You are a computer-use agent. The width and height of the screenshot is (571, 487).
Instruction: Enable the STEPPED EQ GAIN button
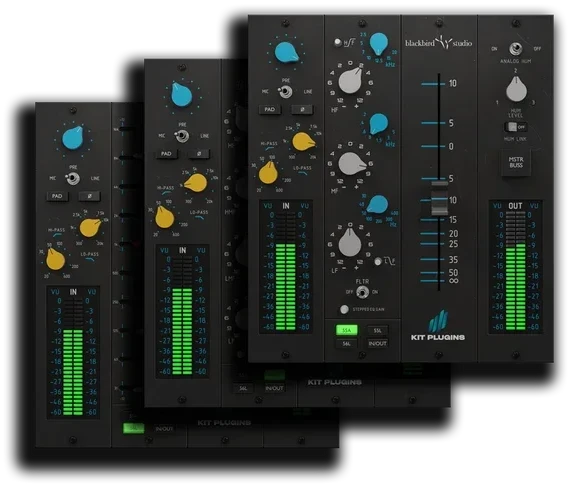(344, 309)
